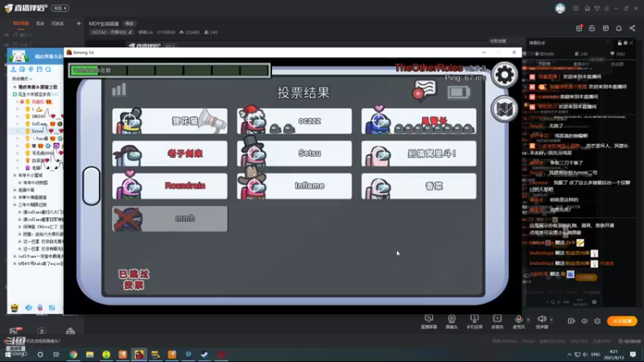Click the triangle plugin icon in sidebar
The image size is (644, 362).
pos(70,331)
